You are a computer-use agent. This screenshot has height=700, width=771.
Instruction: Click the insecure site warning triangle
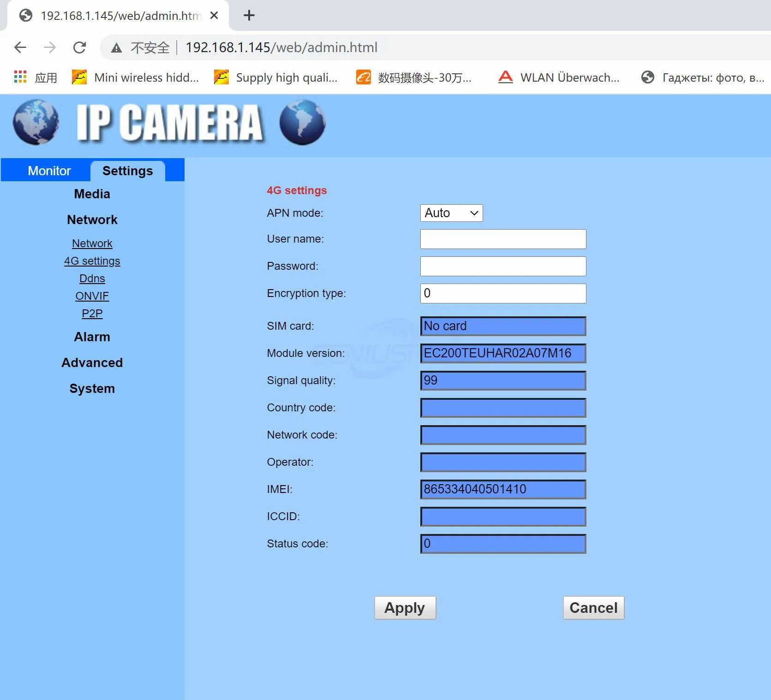(116, 48)
